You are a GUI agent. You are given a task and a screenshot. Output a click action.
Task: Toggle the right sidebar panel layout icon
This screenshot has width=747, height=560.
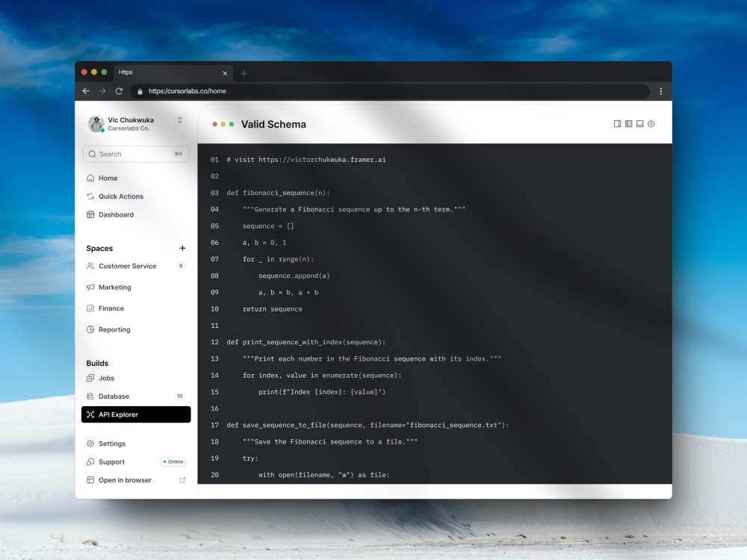(618, 124)
